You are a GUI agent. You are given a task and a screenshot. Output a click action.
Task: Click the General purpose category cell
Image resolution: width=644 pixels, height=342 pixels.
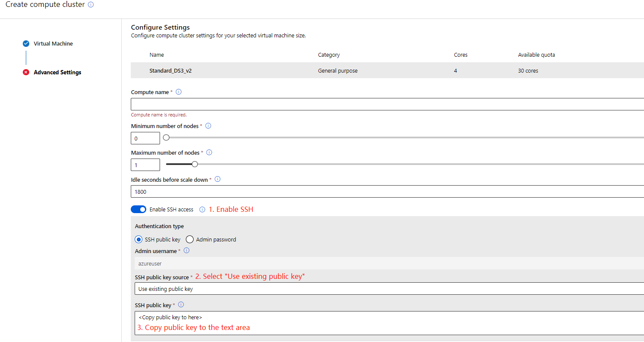click(338, 71)
